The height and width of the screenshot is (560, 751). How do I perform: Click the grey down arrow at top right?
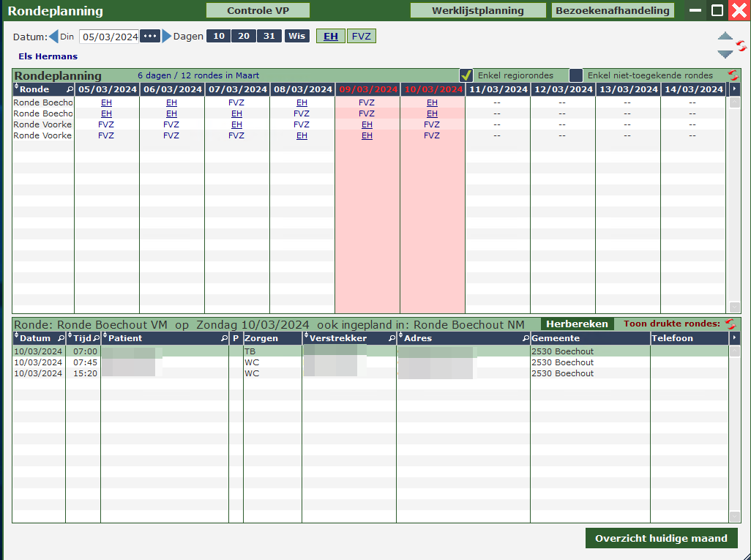(725, 54)
